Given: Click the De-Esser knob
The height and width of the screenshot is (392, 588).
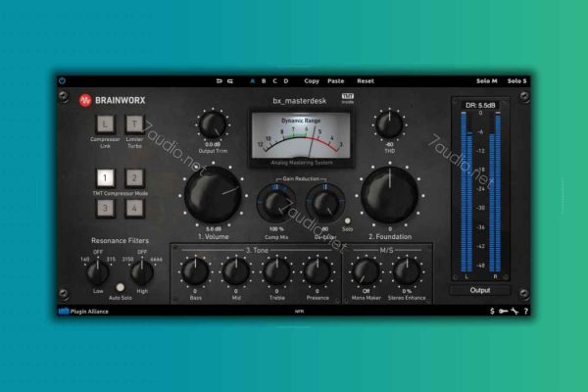Looking at the screenshot, I should (325, 204).
